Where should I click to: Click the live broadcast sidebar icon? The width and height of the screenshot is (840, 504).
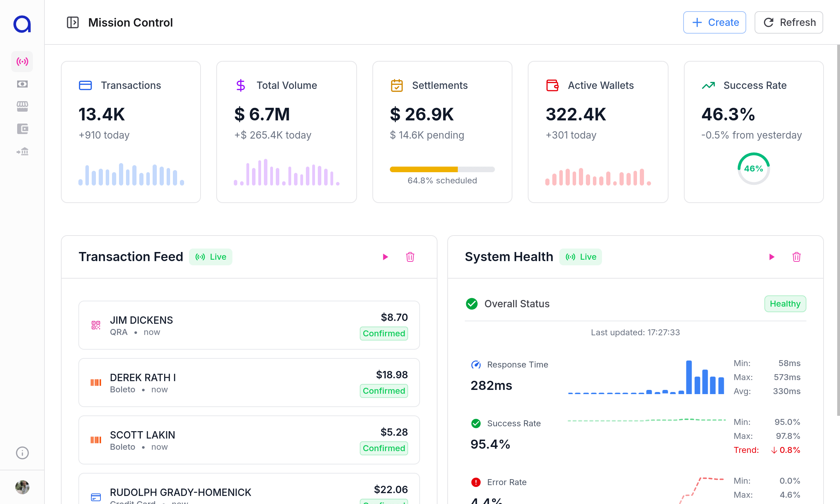(22, 62)
